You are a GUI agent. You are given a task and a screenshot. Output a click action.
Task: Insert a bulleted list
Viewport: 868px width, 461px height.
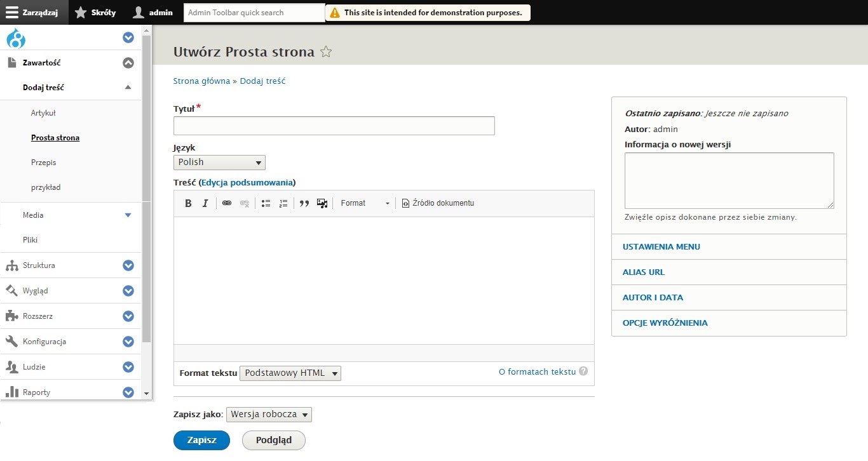click(266, 203)
